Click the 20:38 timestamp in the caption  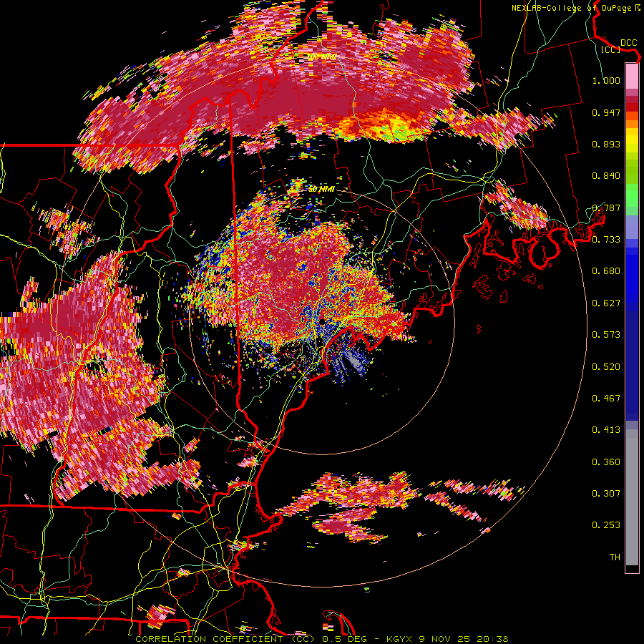pos(492,639)
